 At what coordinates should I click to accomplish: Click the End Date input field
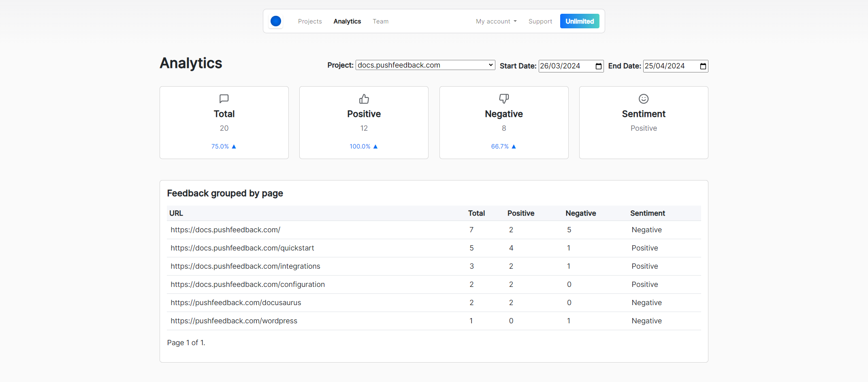pos(676,66)
